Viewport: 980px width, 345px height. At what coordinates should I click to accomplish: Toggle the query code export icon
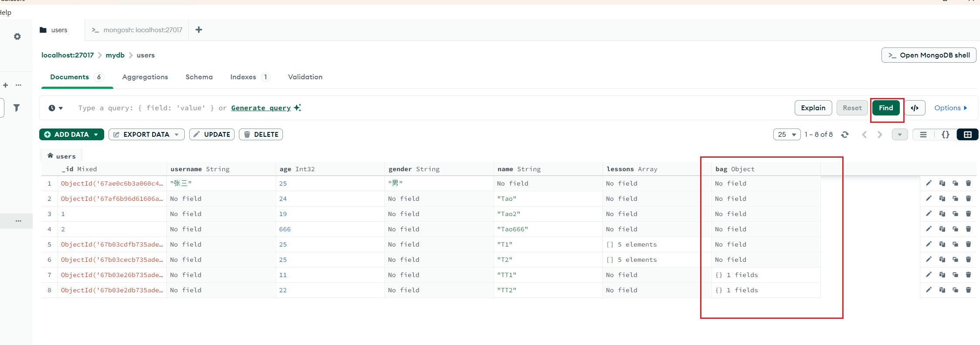915,108
